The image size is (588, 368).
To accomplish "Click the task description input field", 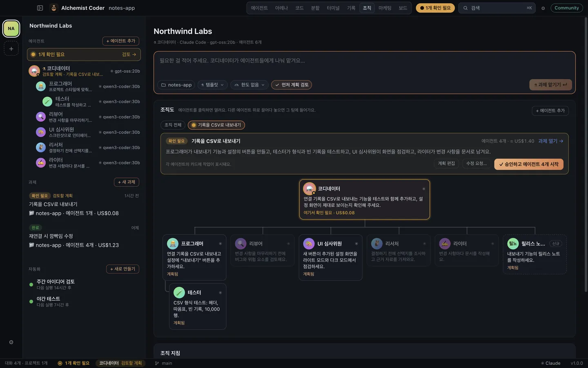I will [364, 65].
